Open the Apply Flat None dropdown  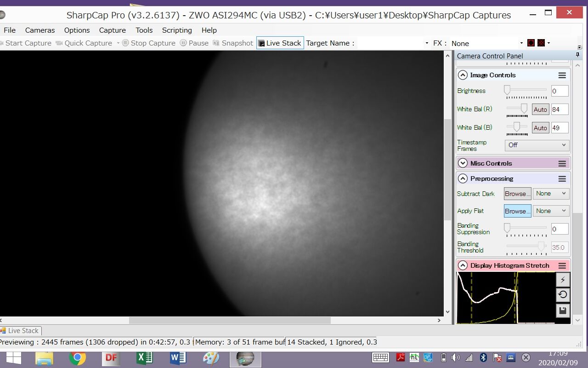click(x=551, y=211)
